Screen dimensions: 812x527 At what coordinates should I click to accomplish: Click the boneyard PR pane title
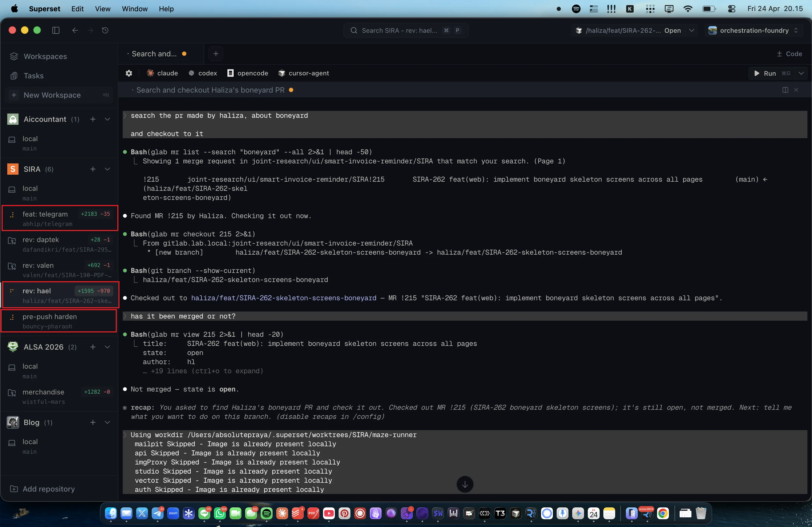point(210,90)
